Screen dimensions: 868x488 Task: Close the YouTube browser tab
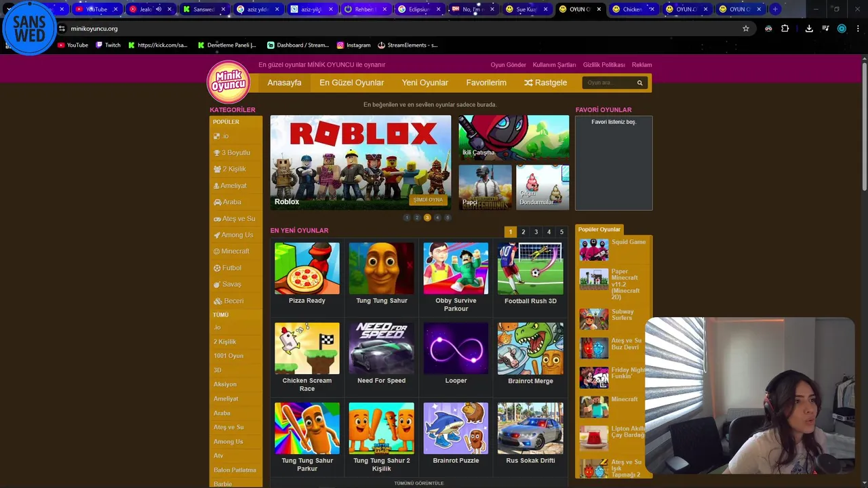115,9
